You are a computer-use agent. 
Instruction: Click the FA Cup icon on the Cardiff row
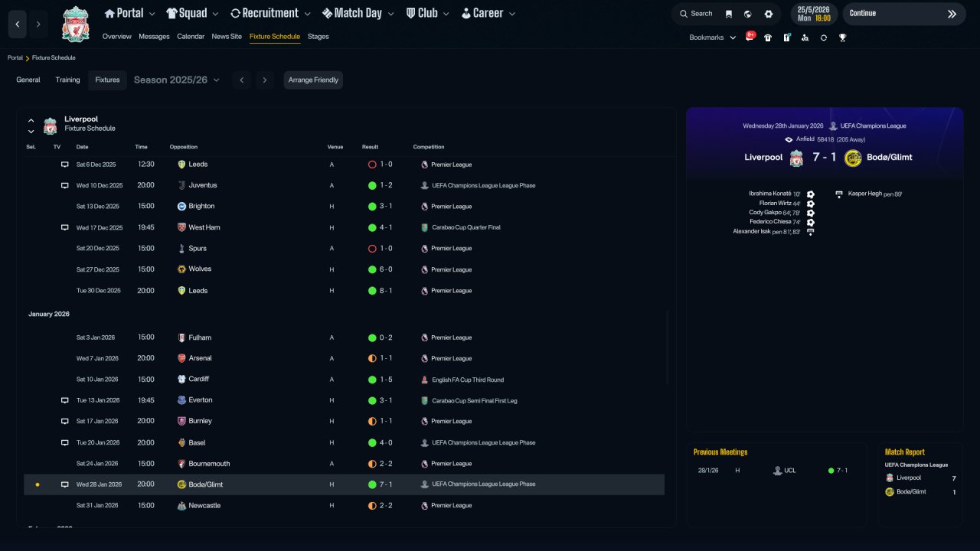(425, 380)
